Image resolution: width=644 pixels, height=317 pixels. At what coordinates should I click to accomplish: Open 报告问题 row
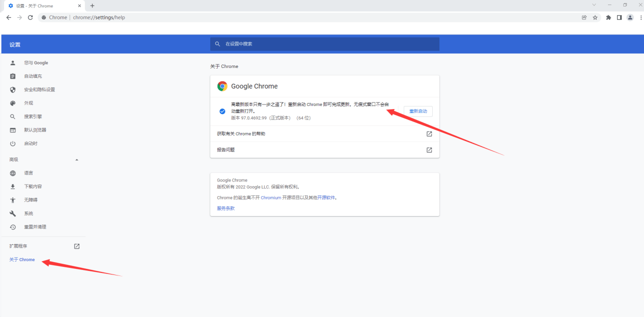point(325,150)
